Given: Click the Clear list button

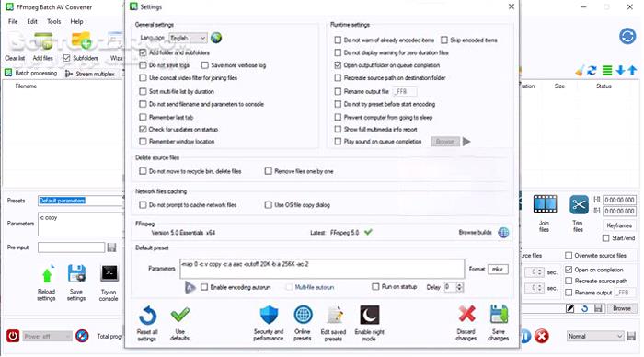Looking at the screenshot, I should [15, 58].
